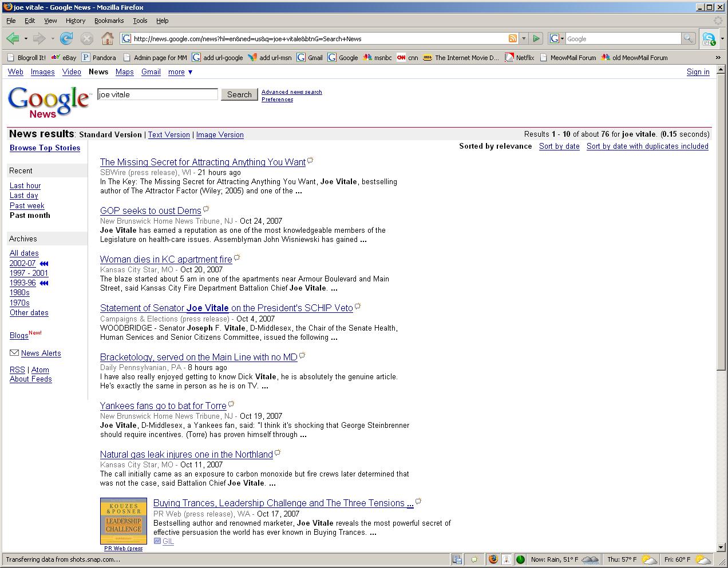728x568 pixels.
Task: Click the search magnifier icon in toolbar
Action: [688, 38]
